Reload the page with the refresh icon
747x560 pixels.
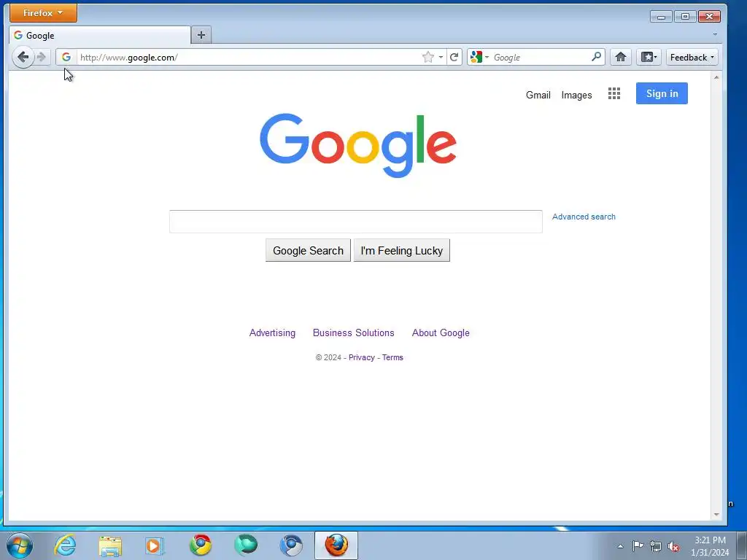[x=454, y=57]
